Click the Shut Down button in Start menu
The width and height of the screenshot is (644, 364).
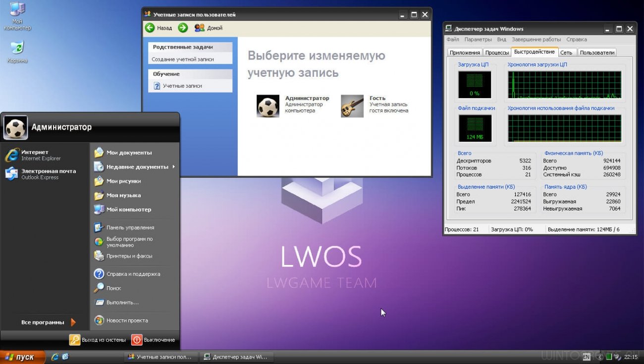pos(153,340)
